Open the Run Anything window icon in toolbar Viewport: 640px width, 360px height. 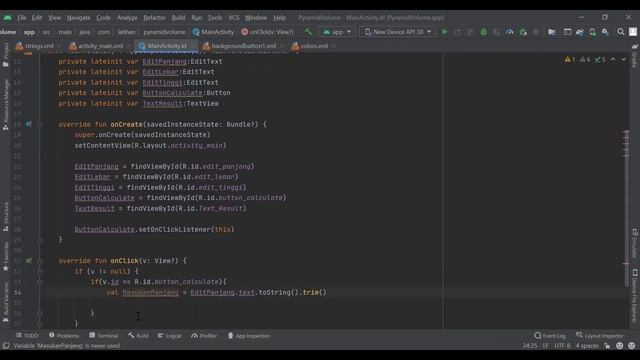567,32
